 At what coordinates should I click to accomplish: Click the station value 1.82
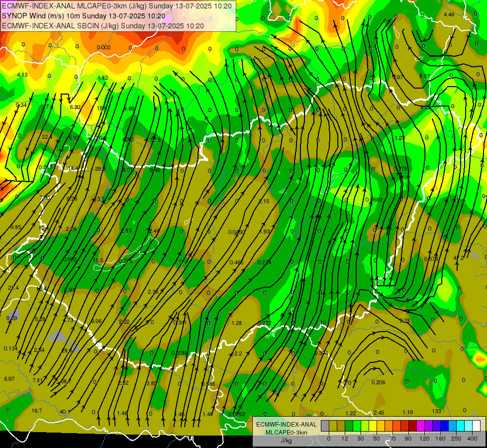[103, 78]
